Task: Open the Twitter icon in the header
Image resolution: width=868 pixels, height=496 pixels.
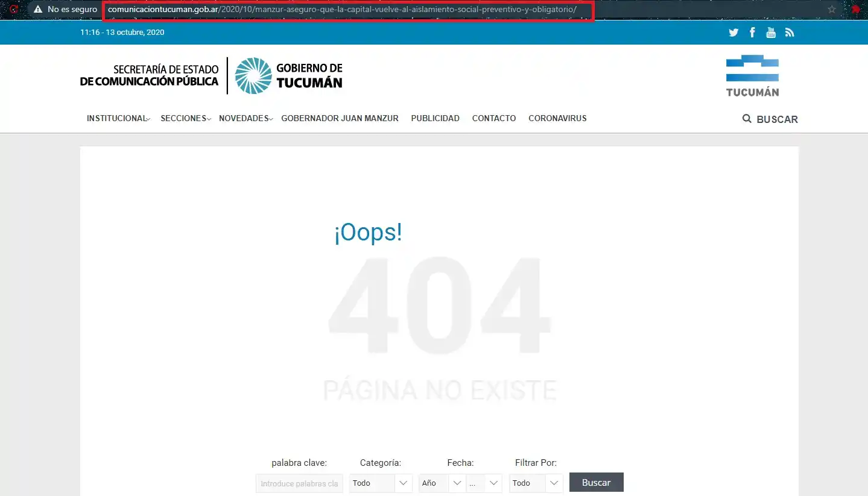Action: [733, 32]
